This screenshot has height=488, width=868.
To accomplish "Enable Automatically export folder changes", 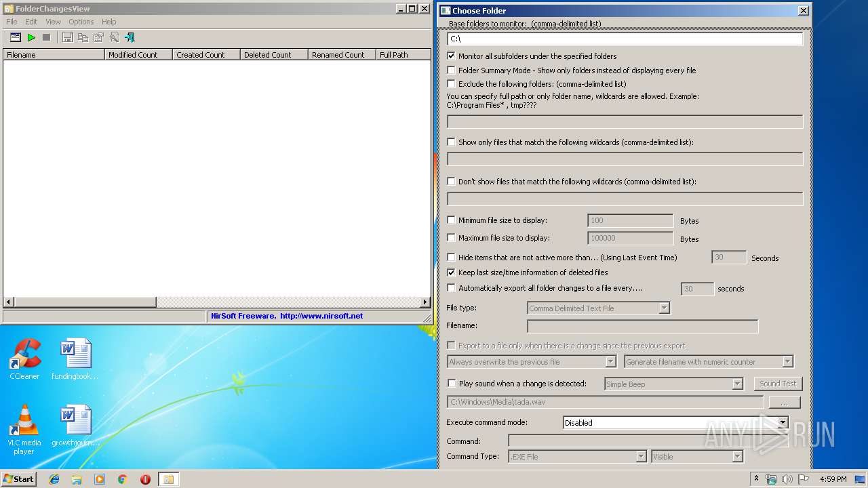I will pyautogui.click(x=452, y=288).
